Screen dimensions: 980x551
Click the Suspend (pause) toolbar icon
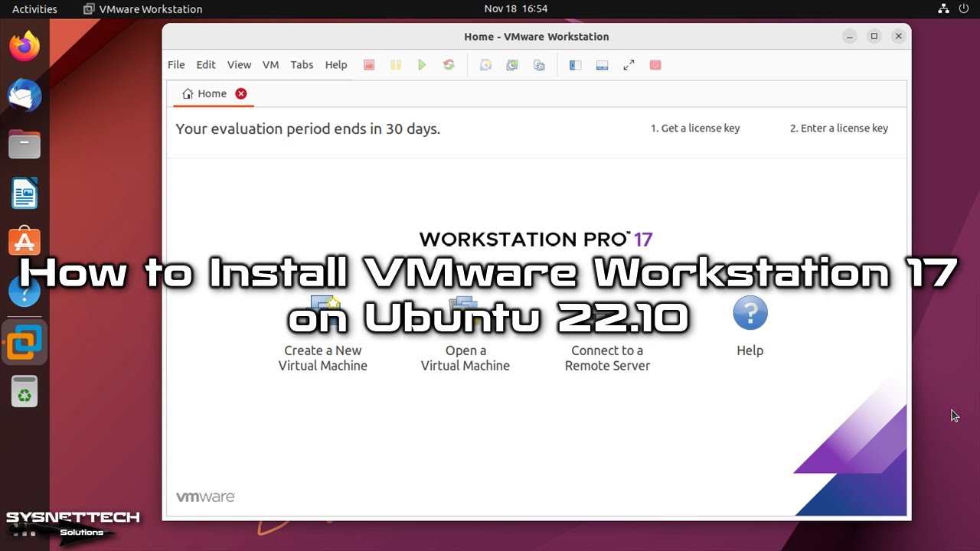396,65
